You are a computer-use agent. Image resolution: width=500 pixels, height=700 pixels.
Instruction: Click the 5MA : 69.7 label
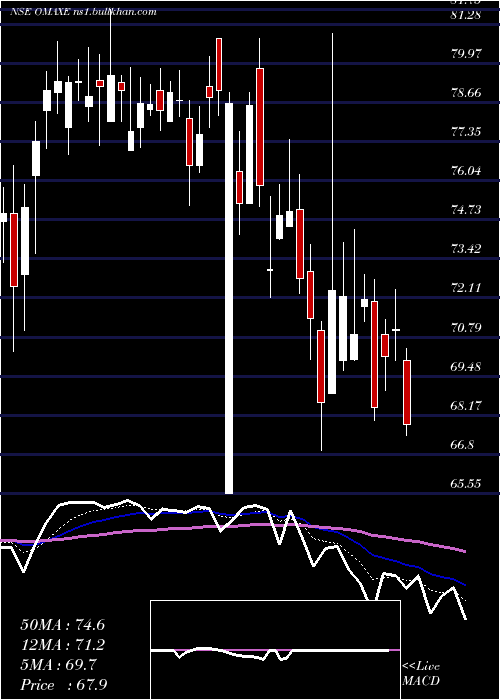click(58, 665)
